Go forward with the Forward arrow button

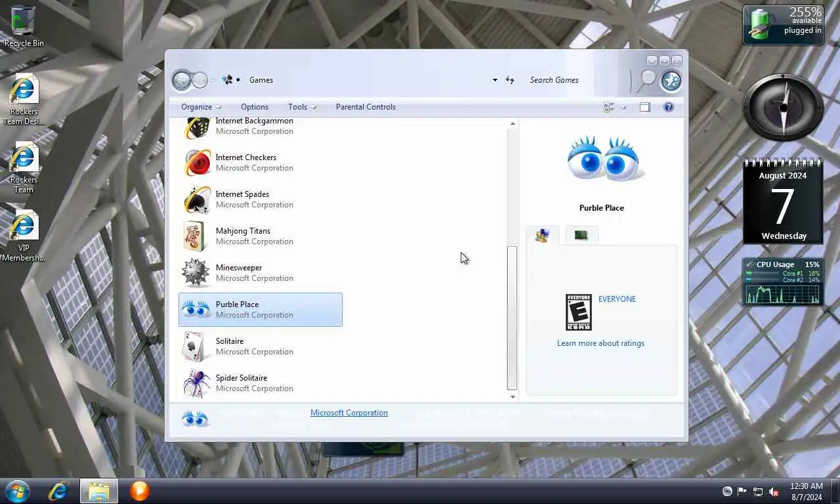point(200,80)
